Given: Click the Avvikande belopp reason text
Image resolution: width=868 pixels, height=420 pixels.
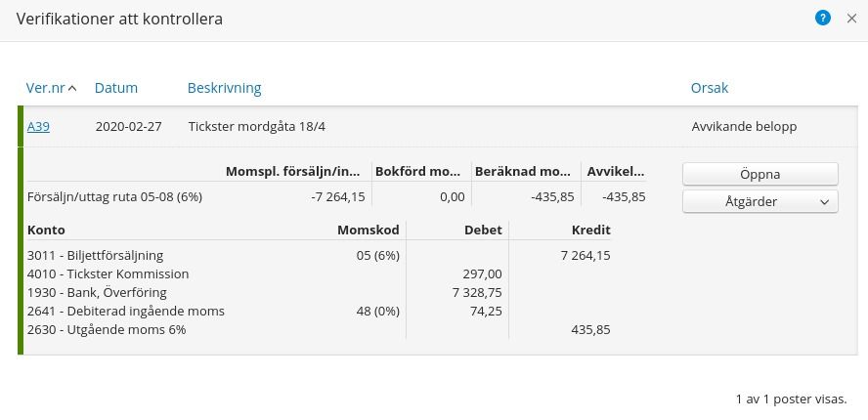Looking at the screenshot, I should click(744, 126).
